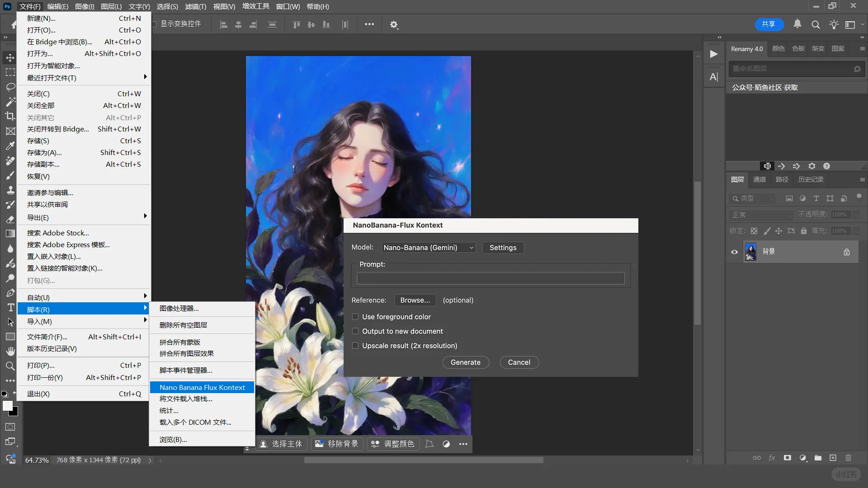Enable Use foreground color checkbox
The width and height of the screenshot is (868, 488).
[355, 317]
